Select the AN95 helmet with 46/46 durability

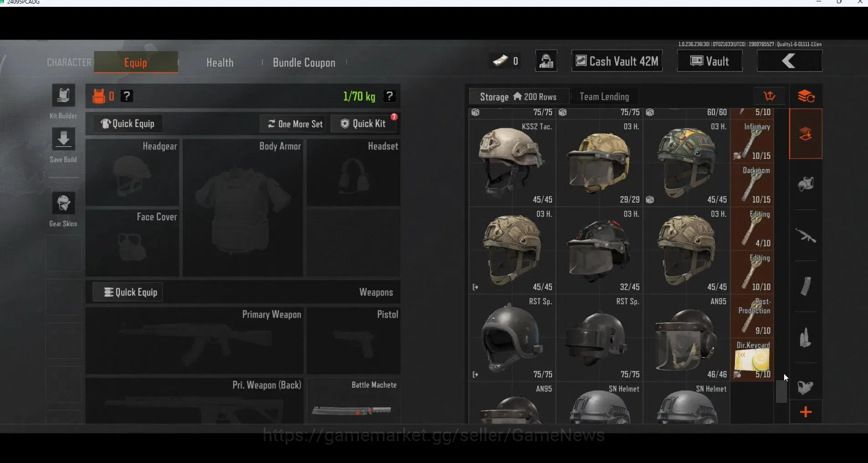(687, 338)
